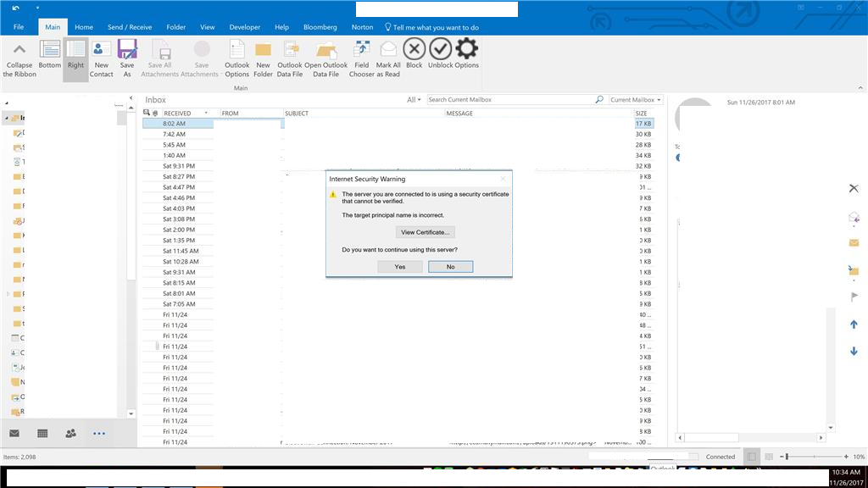868x488 pixels.
Task: Click View Certificate button
Action: click(x=426, y=232)
